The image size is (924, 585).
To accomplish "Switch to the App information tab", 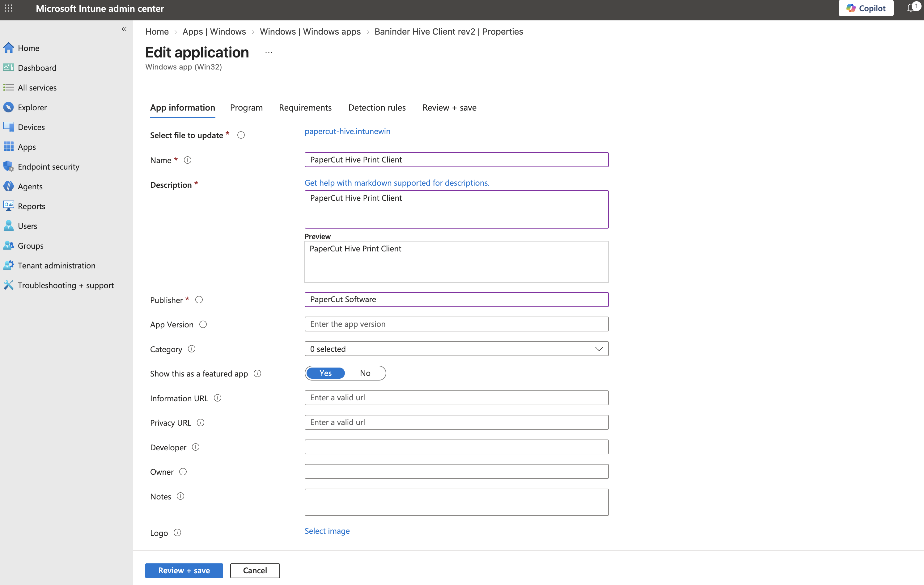I will point(182,108).
